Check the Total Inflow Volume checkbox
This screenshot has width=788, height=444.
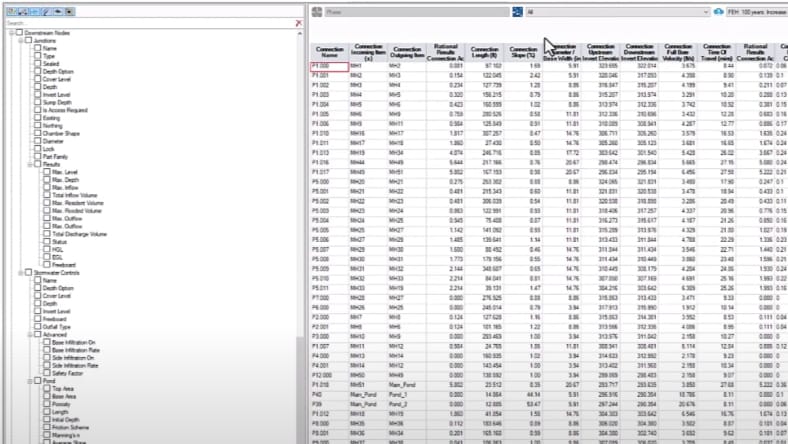(x=47, y=195)
